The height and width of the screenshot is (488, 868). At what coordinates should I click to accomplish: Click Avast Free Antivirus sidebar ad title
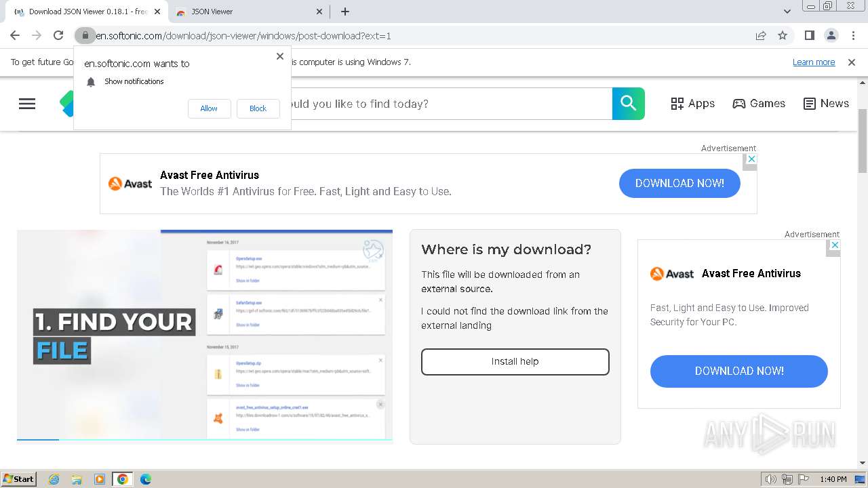(751, 274)
